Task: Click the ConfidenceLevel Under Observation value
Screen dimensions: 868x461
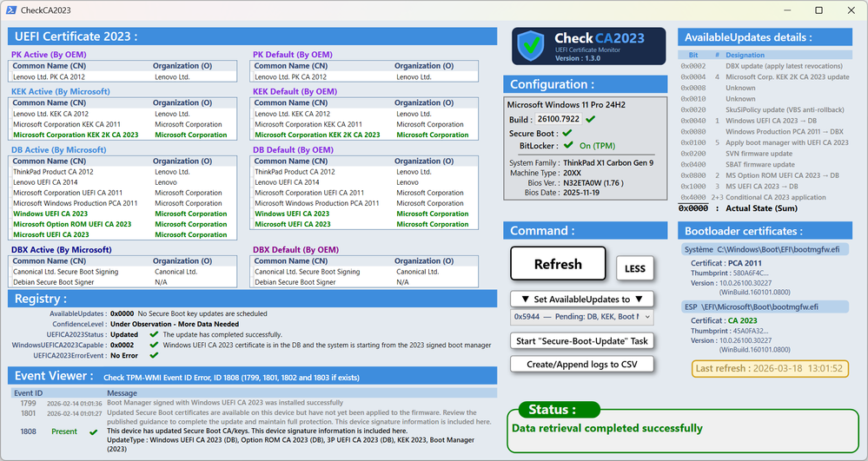Action: 175,325
